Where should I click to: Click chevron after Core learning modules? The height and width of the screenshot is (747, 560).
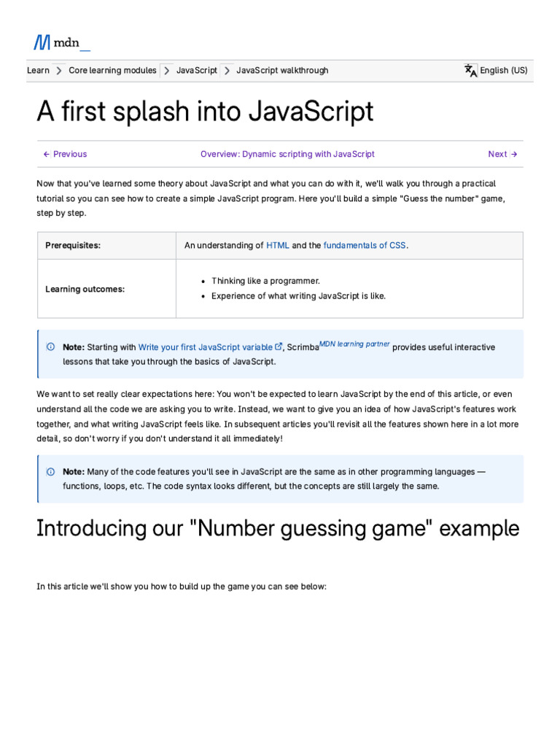(x=167, y=71)
